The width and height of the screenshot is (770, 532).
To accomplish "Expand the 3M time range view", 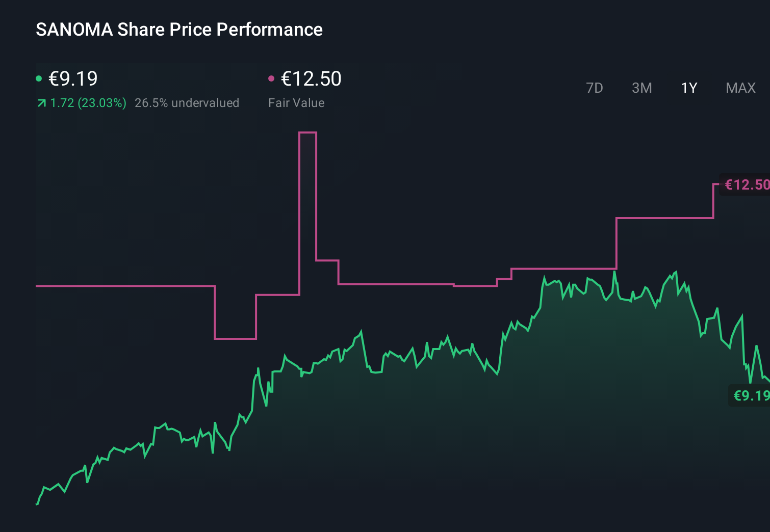I will [641, 88].
